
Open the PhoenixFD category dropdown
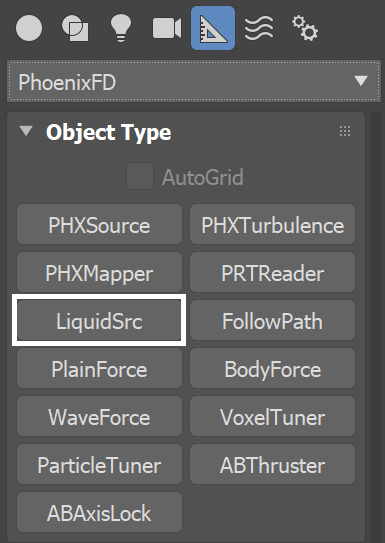194,82
